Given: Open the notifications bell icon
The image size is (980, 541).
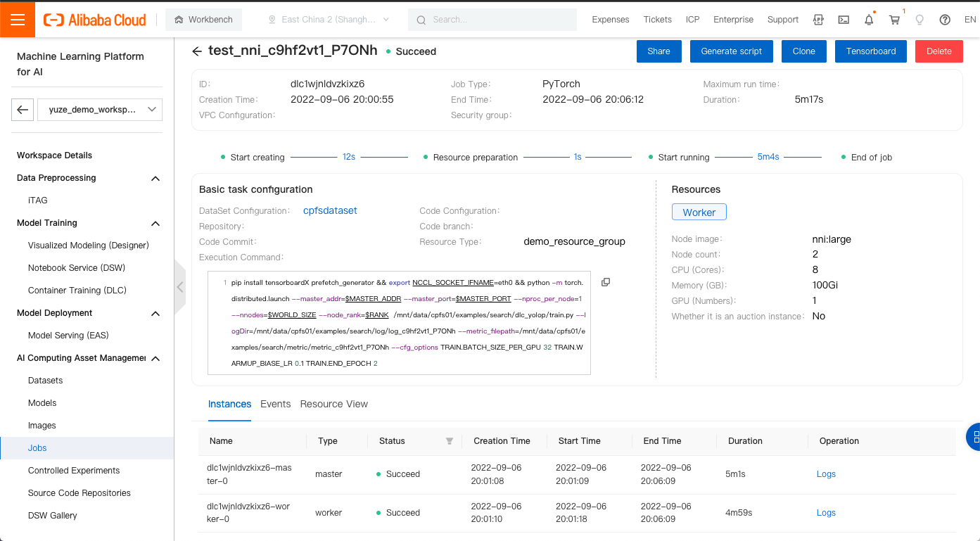Looking at the screenshot, I should (x=869, y=19).
